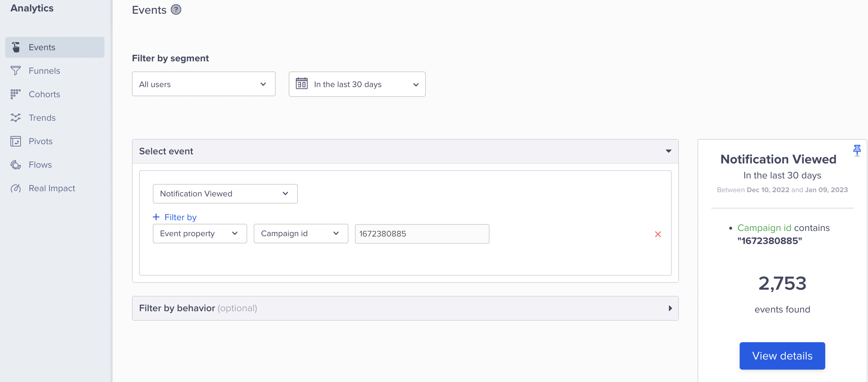Open the In the last 30 days dropdown
The image size is (868, 382).
pyautogui.click(x=358, y=84)
